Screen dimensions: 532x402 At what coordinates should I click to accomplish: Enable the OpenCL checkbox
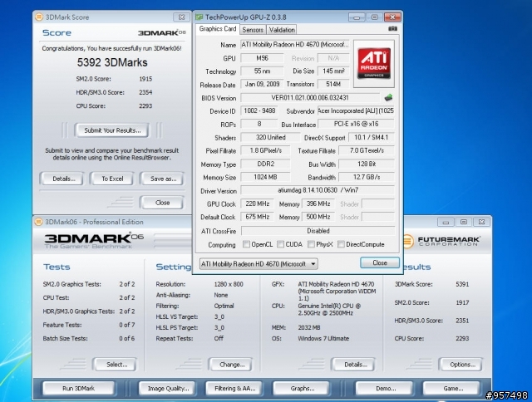click(x=246, y=244)
